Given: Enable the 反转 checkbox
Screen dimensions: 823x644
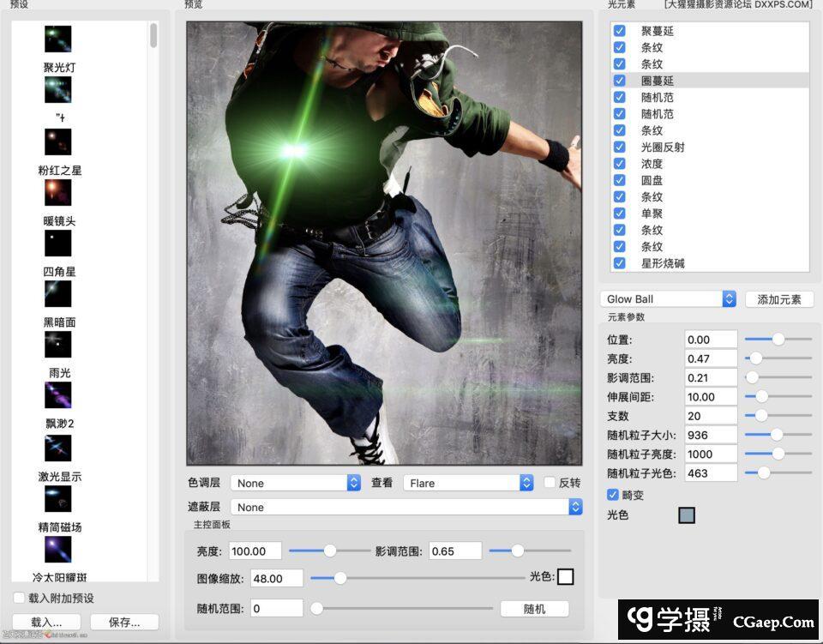Looking at the screenshot, I should click(x=550, y=483).
